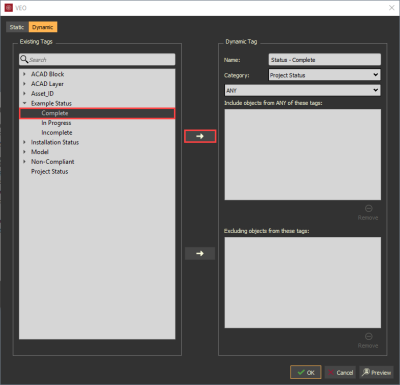
Task: Select the Example Status label
Action: point(51,103)
